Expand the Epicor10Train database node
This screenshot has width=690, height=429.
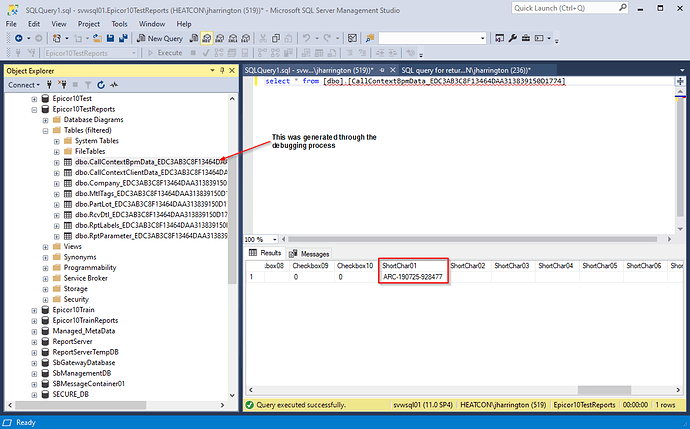[x=34, y=310]
